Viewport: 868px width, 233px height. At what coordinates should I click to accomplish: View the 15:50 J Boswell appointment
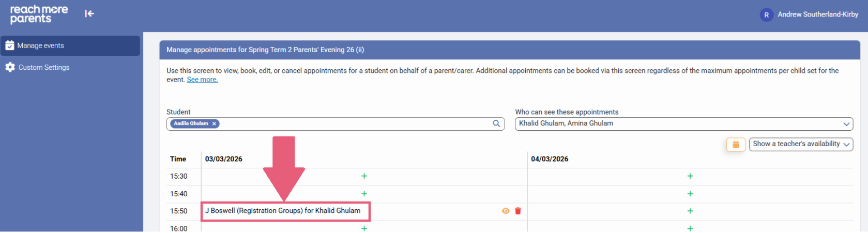[506, 211]
